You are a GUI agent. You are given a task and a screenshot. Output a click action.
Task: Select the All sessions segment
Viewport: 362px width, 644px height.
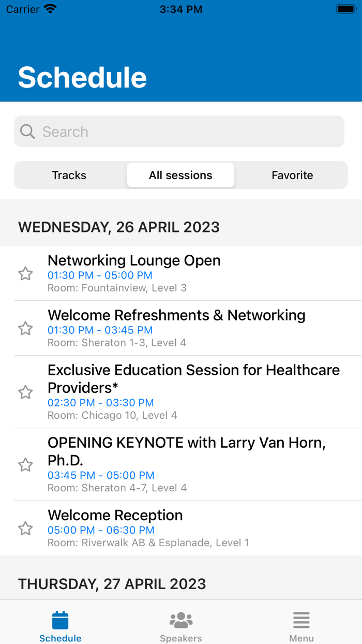[180, 175]
